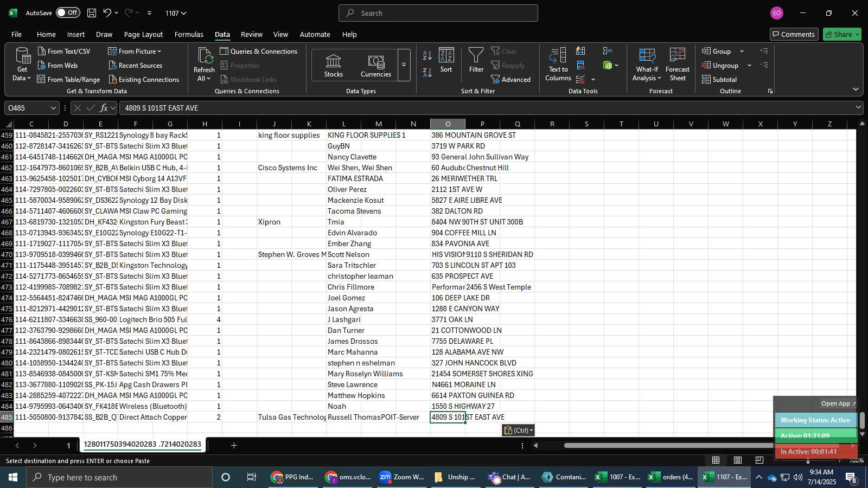
Task: Click the Refresh All icon
Action: point(204,56)
